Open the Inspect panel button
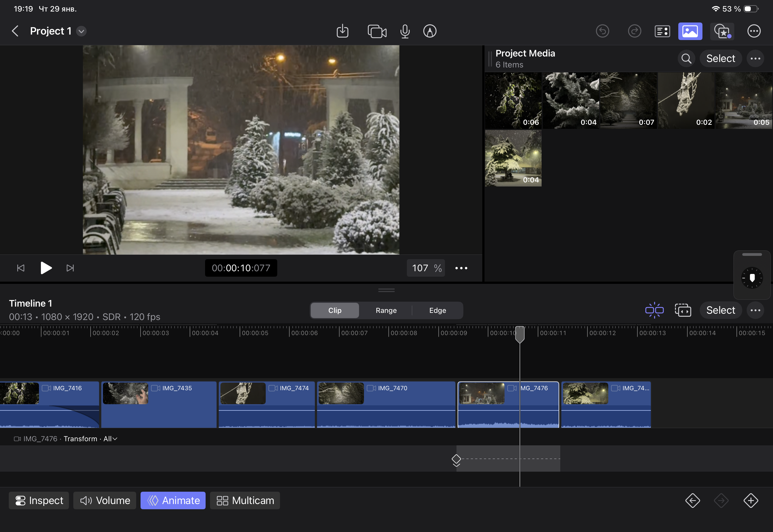The image size is (773, 532). tap(39, 500)
